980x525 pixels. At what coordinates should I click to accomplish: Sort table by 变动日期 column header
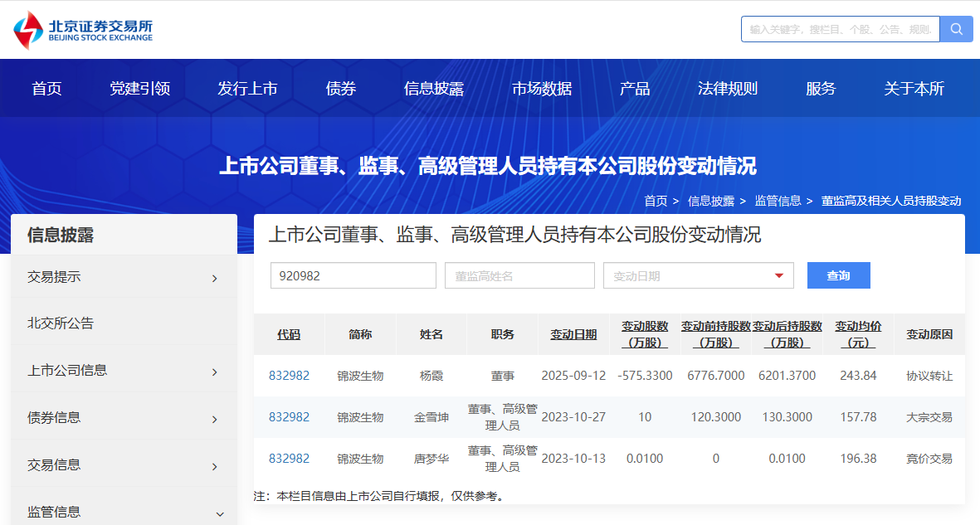(x=573, y=334)
